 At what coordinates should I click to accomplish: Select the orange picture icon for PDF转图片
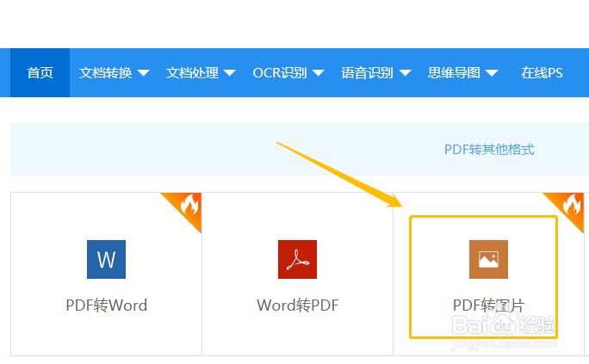click(x=488, y=259)
